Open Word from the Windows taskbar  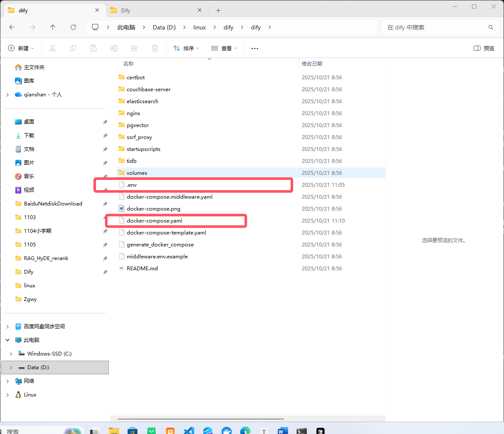283,431
